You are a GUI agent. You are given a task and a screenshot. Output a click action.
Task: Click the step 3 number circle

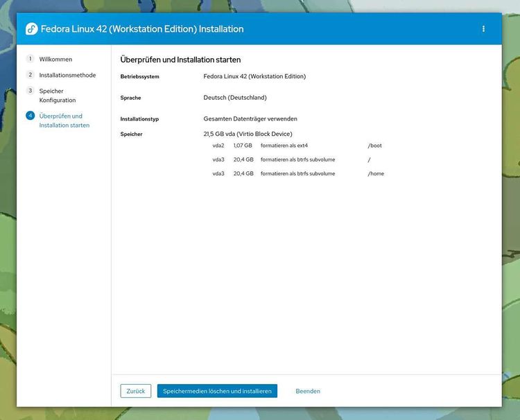point(30,91)
